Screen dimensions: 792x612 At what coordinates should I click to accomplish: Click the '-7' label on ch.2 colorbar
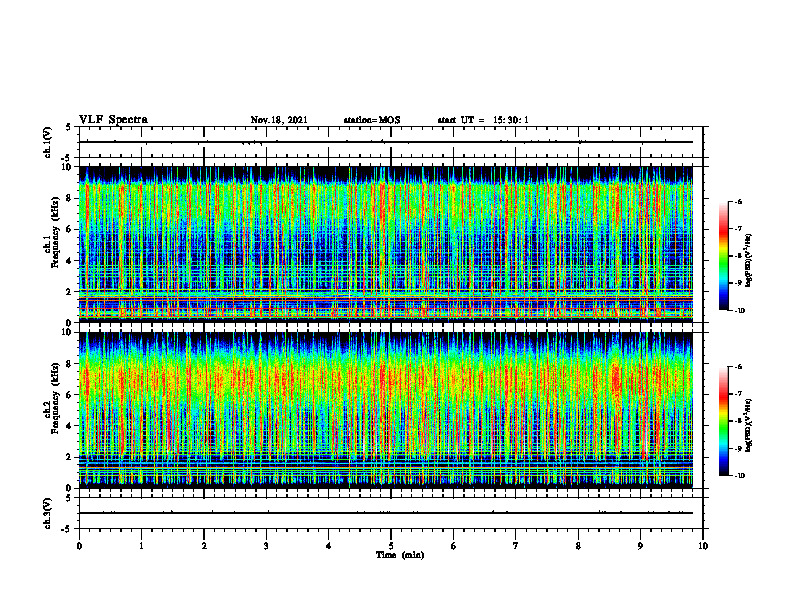tap(738, 394)
